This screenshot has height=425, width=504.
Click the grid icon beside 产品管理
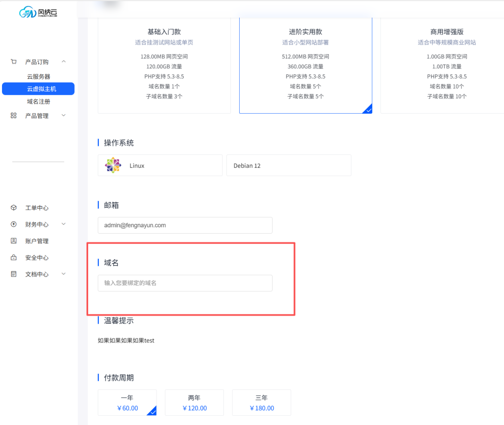click(14, 116)
